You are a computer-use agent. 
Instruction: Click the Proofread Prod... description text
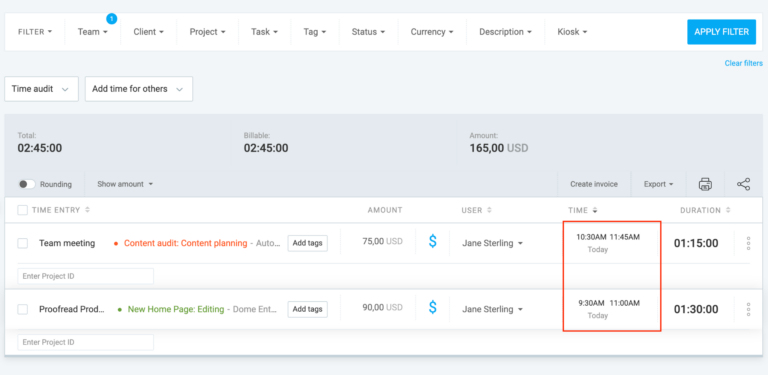pyautogui.click(x=72, y=309)
